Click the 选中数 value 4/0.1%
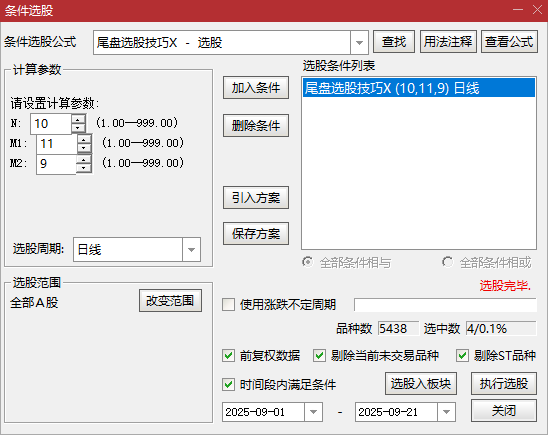This screenshot has width=548, height=435. [x=501, y=329]
